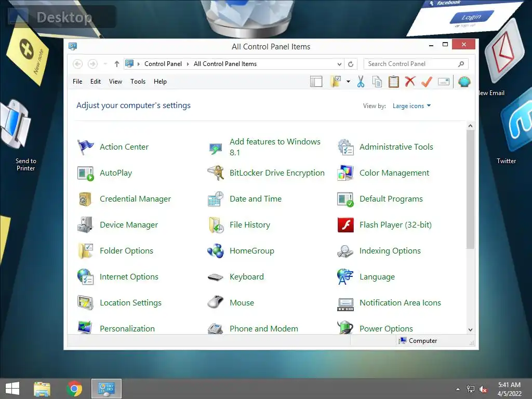
Task: Open the View menu
Action: point(115,82)
